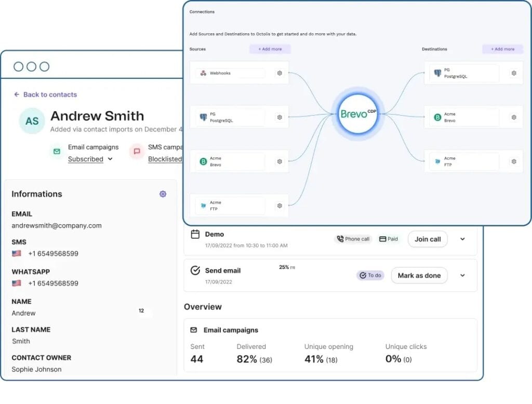Click the Sent count 44

point(197,359)
